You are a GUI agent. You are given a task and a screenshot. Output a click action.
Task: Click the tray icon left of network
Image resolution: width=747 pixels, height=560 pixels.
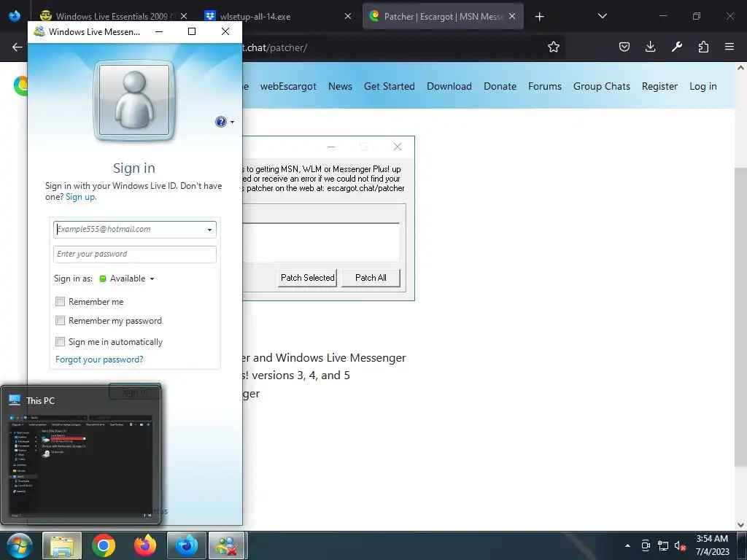click(646, 545)
